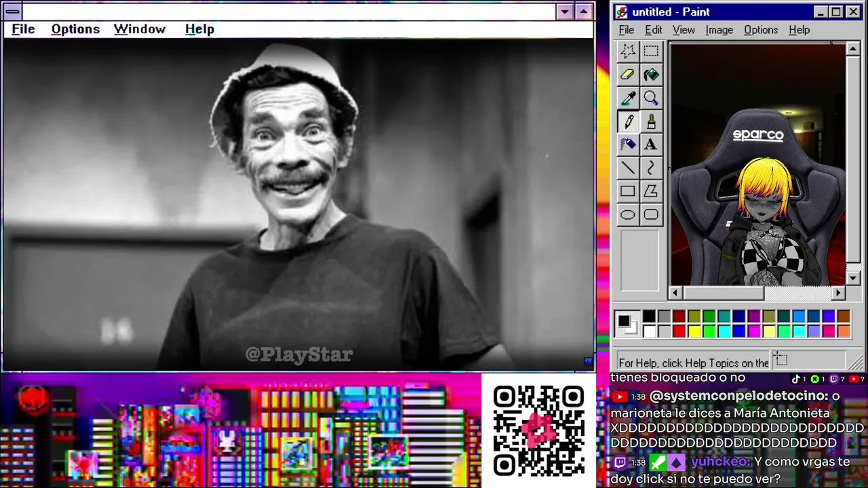Pick the magenta color swatch
868x488 pixels.
[754, 331]
